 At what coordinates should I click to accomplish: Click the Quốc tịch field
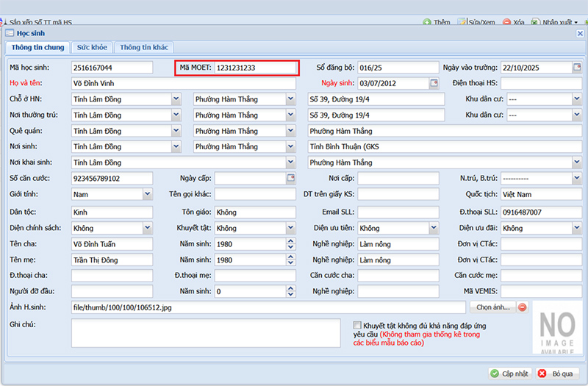coord(542,194)
